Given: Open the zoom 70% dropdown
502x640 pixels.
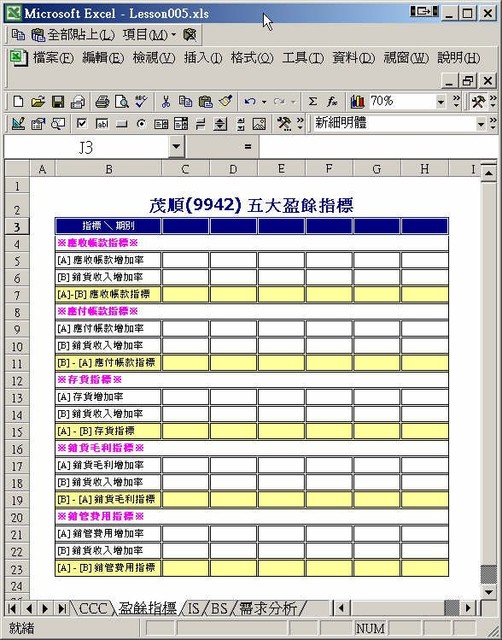Looking at the screenshot, I should (x=441, y=101).
